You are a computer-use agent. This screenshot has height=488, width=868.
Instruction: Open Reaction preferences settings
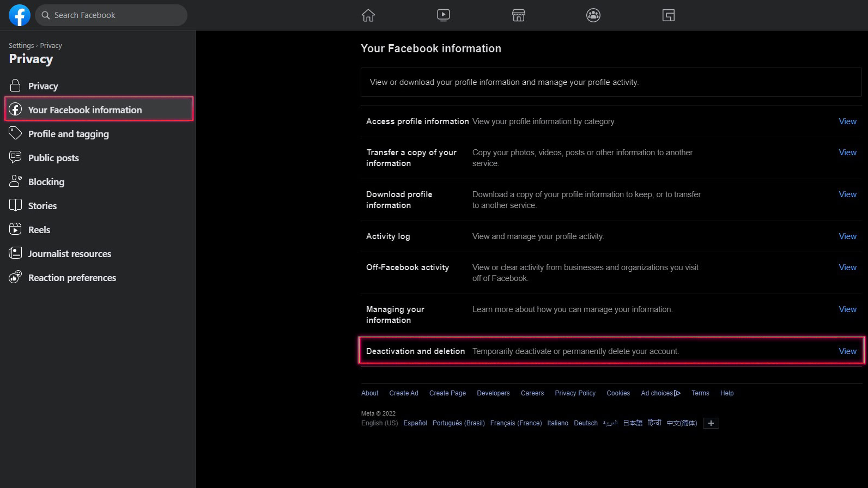[x=99, y=277]
